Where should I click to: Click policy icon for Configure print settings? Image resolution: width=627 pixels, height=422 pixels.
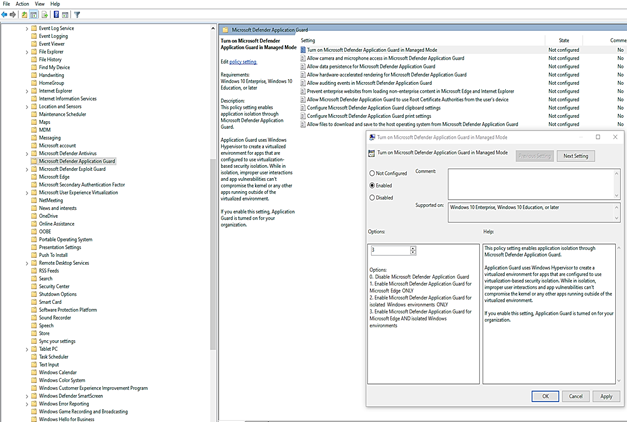[303, 116]
